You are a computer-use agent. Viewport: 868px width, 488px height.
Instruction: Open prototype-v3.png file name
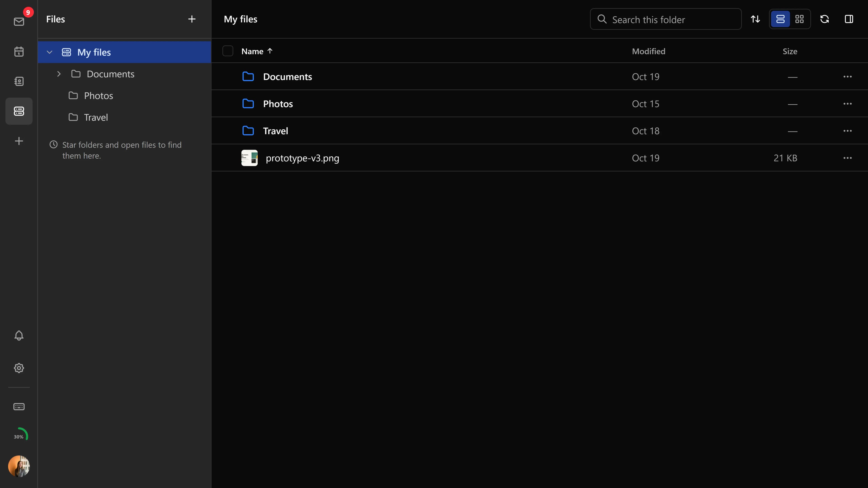302,158
